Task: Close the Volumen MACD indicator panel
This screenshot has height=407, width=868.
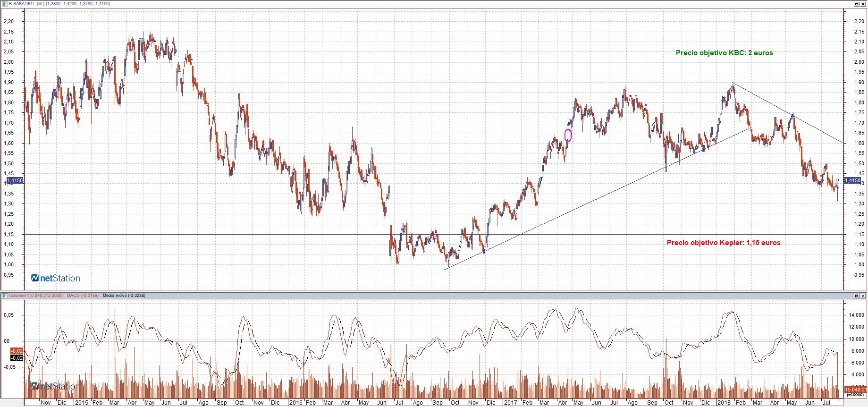Action: click(x=863, y=296)
